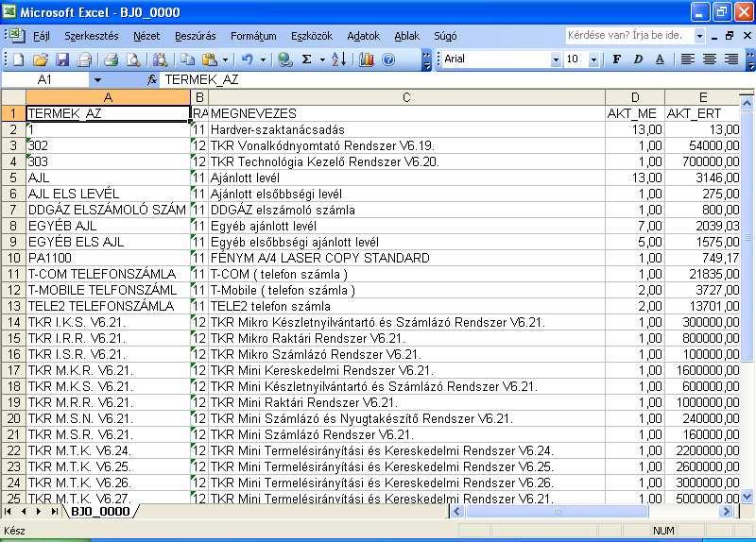
Task: Launch the chart wizard
Action: coord(367,59)
